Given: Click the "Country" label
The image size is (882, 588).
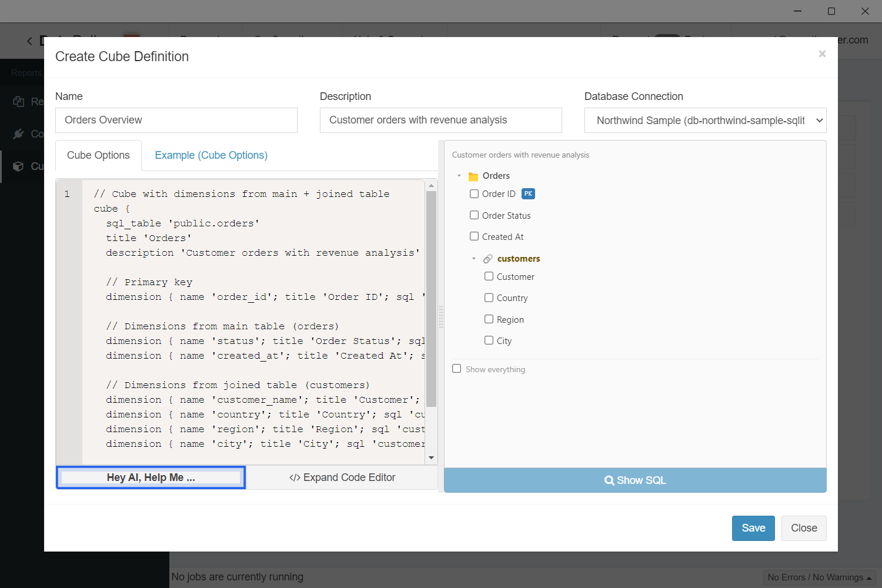Looking at the screenshot, I should (512, 298).
